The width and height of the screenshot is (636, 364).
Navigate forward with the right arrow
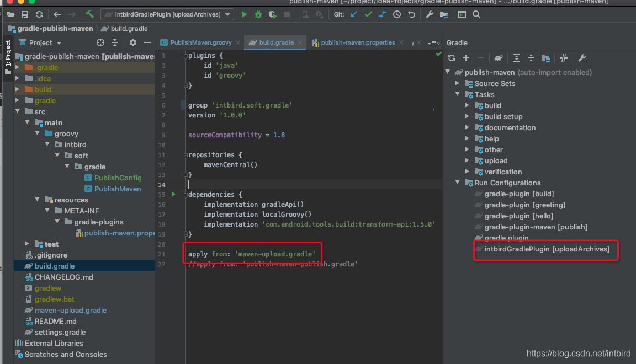coord(71,14)
